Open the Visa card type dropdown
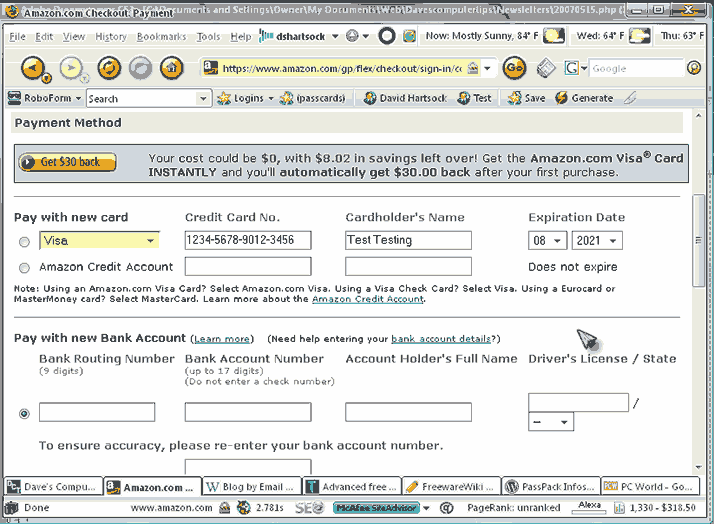The height and width of the screenshot is (524, 714). click(x=99, y=240)
